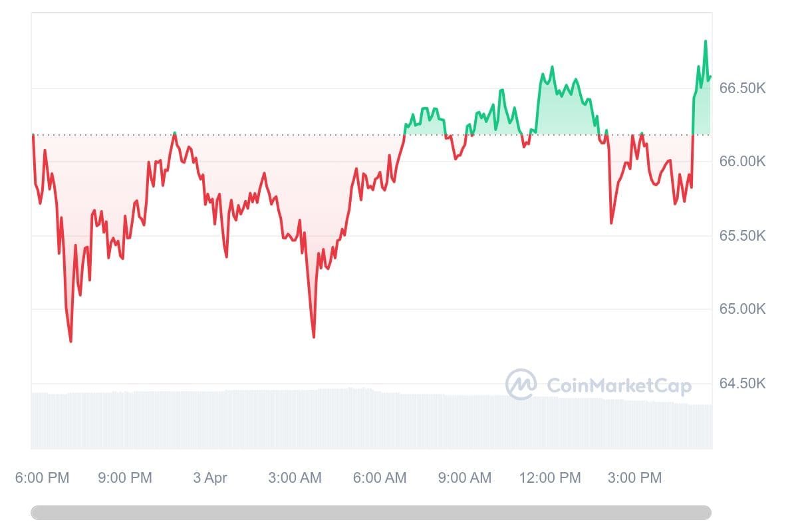Click the gray volume bars area

tap(266, 419)
